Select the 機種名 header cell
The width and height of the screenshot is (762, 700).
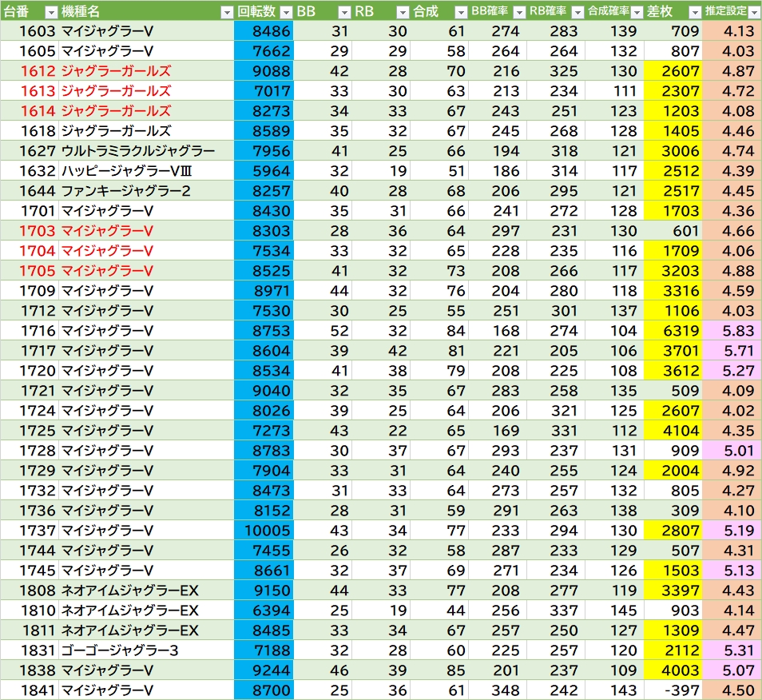pos(146,10)
